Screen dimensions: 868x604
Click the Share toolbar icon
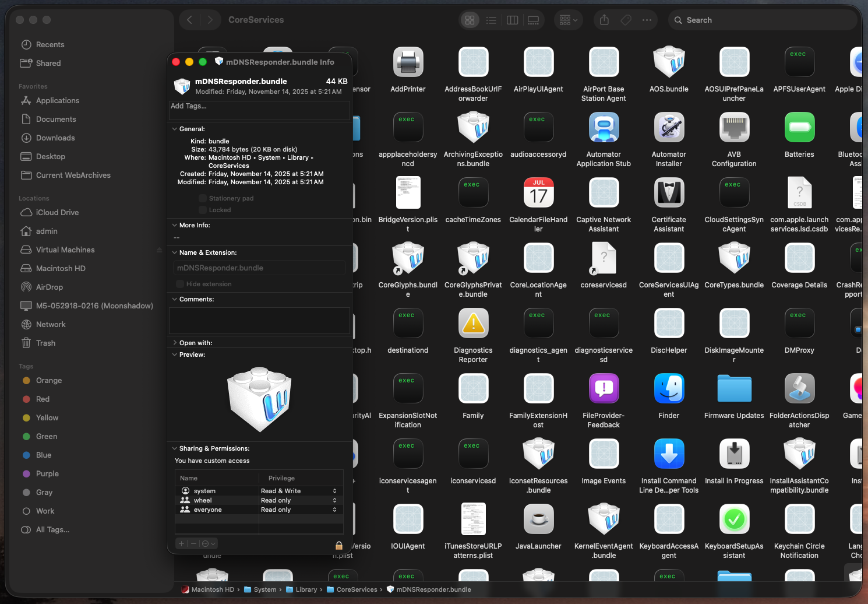(604, 20)
